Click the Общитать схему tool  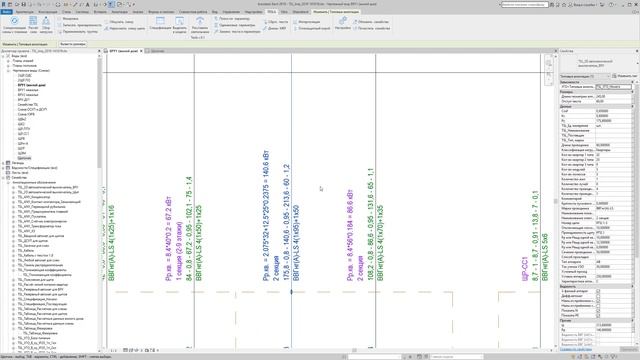pos(119,22)
